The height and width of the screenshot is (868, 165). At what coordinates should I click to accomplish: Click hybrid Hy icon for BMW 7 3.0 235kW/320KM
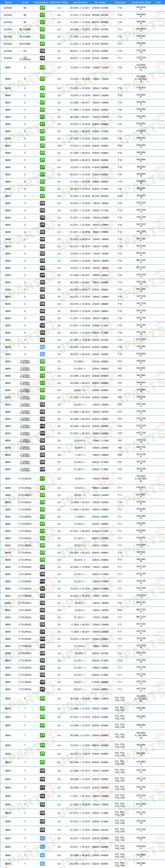(42, 838)
